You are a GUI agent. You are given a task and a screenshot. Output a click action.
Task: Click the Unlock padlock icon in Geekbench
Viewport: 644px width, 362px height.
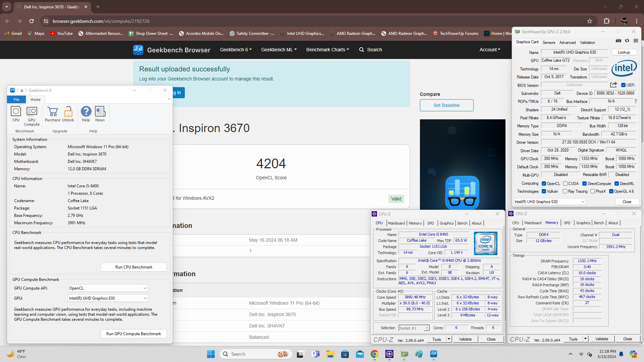point(68,114)
